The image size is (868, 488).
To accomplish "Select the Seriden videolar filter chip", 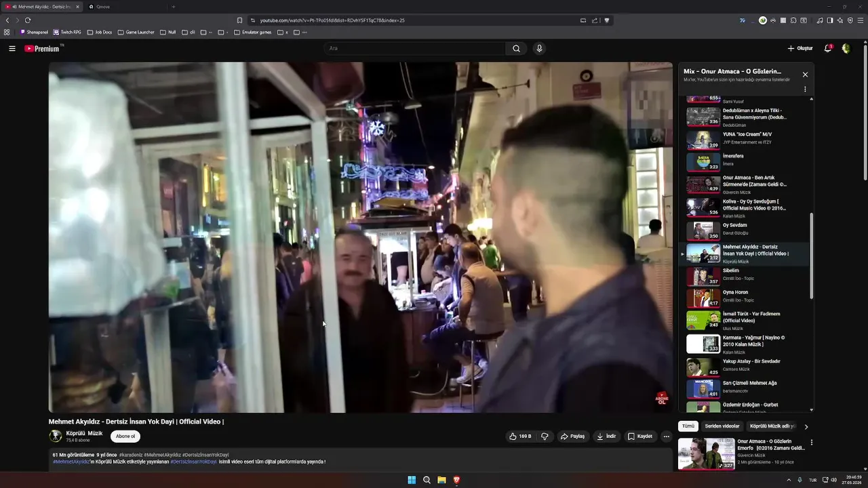I will click(x=722, y=426).
